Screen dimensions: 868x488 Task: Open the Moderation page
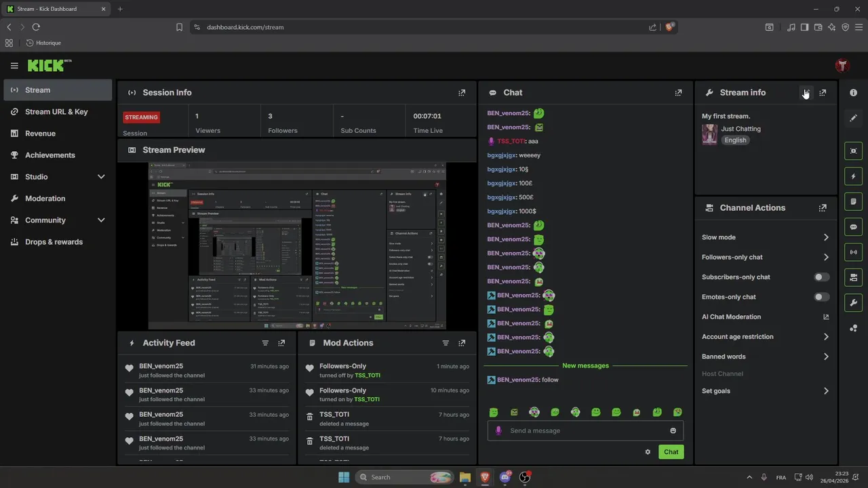(x=58, y=199)
